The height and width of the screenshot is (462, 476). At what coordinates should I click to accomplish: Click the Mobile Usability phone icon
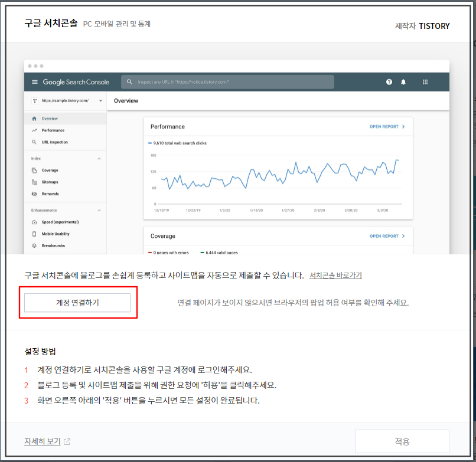pos(34,234)
